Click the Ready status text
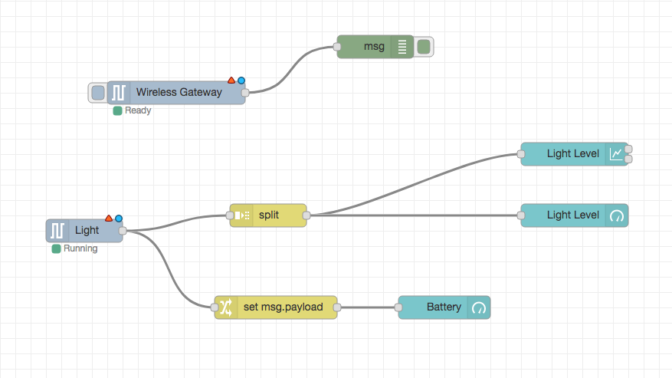 click(x=138, y=111)
